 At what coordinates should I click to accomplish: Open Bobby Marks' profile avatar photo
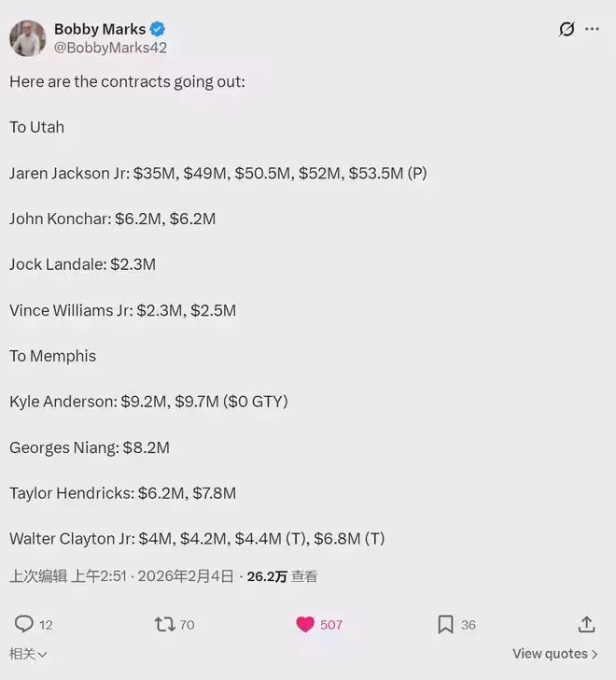tap(27, 38)
